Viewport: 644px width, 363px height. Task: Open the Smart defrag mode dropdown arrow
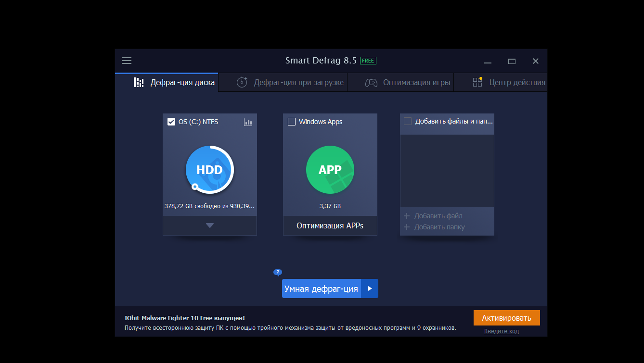[x=370, y=288]
